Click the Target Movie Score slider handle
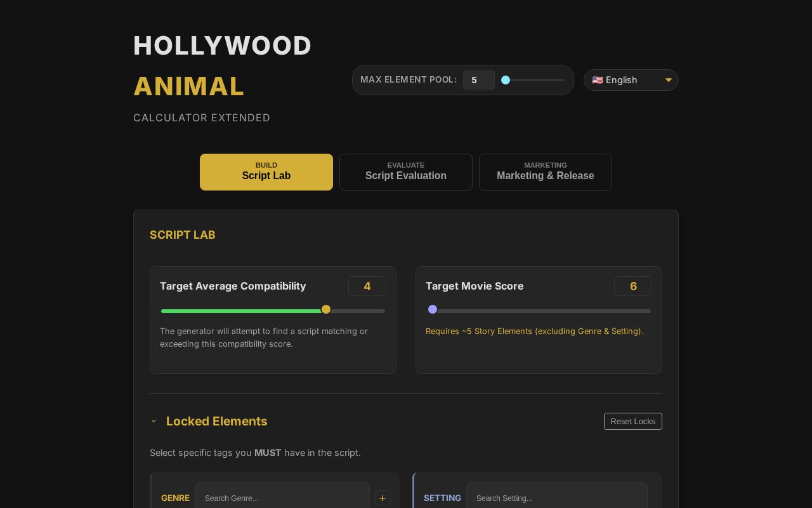Screen dimensions: 812x508 (433, 309)
